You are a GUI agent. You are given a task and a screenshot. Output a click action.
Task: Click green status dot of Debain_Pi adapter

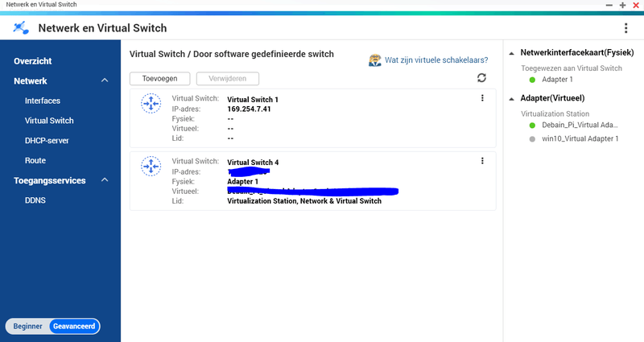pyautogui.click(x=532, y=126)
